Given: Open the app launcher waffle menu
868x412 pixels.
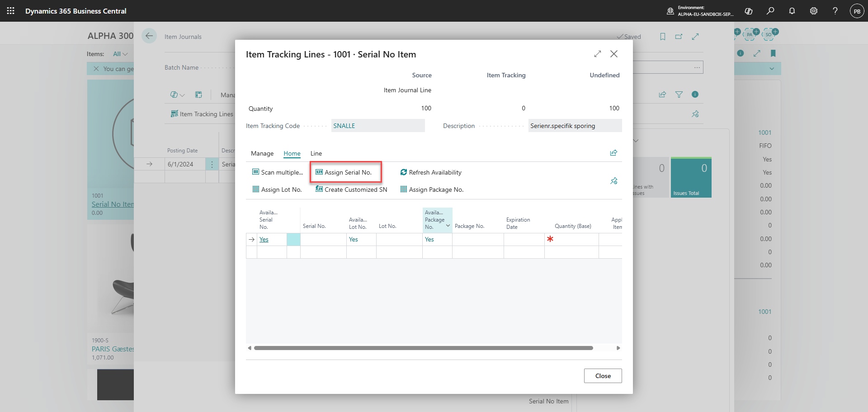Looking at the screenshot, I should click(x=11, y=11).
